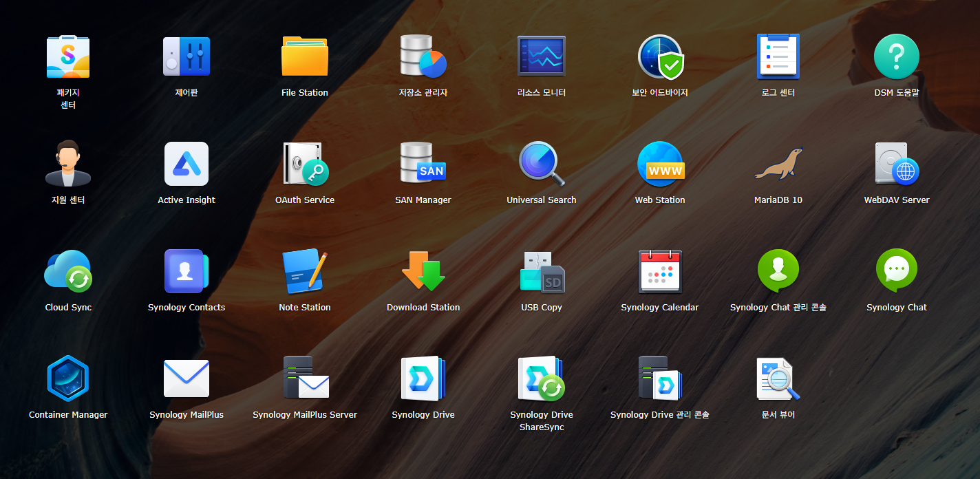Image resolution: width=980 pixels, height=479 pixels.
Task: Open 저장소 관리자 storage manager icon
Action: pyautogui.click(x=423, y=56)
